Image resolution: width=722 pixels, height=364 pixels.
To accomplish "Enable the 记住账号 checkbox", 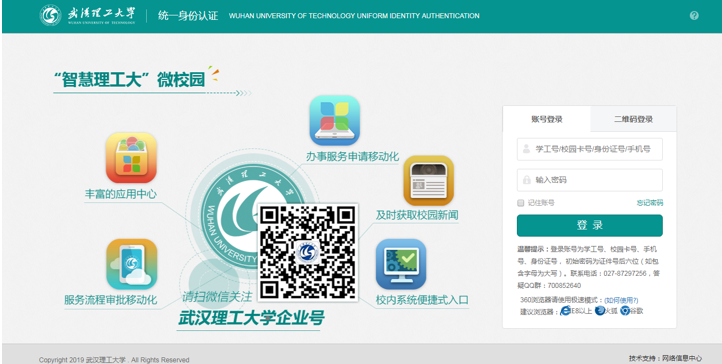I will pos(521,203).
